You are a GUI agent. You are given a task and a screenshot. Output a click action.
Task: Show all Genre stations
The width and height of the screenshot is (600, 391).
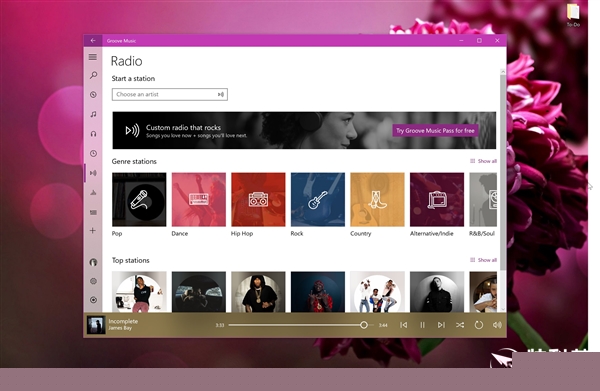pyautogui.click(x=484, y=161)
